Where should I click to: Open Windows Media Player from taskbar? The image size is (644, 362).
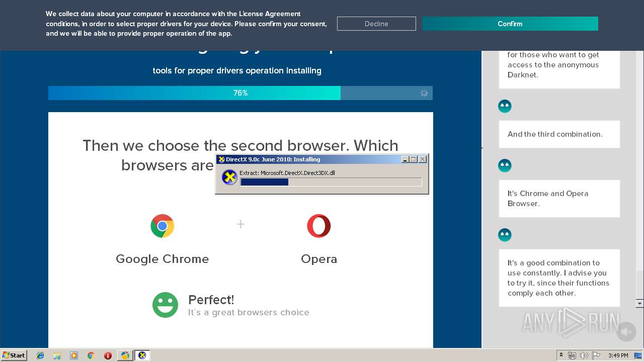74,355
